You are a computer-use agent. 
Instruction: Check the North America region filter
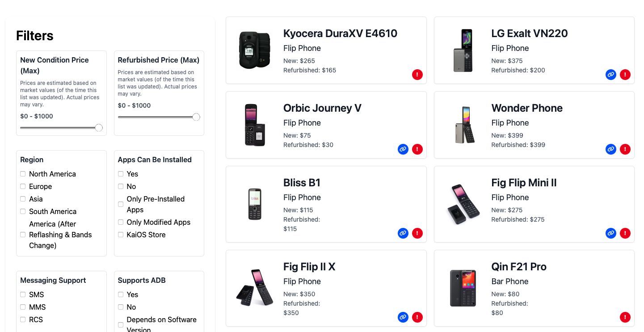point(23,174)
